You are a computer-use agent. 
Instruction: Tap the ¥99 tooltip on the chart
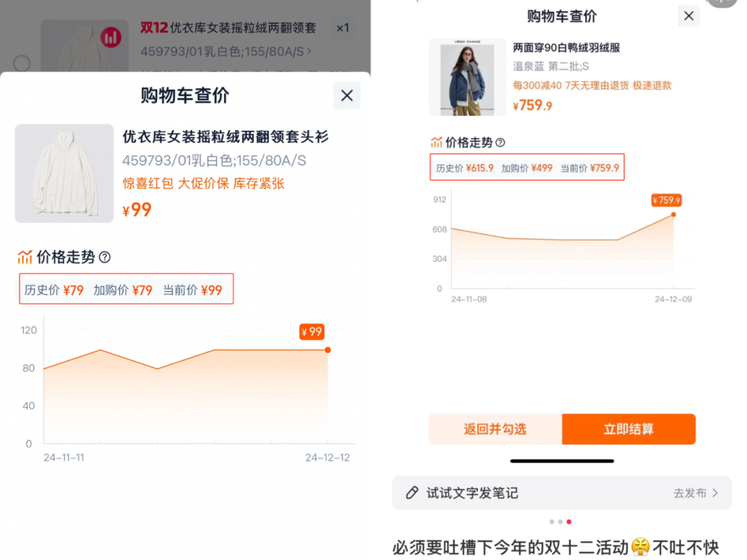click(x=312, y=332)
